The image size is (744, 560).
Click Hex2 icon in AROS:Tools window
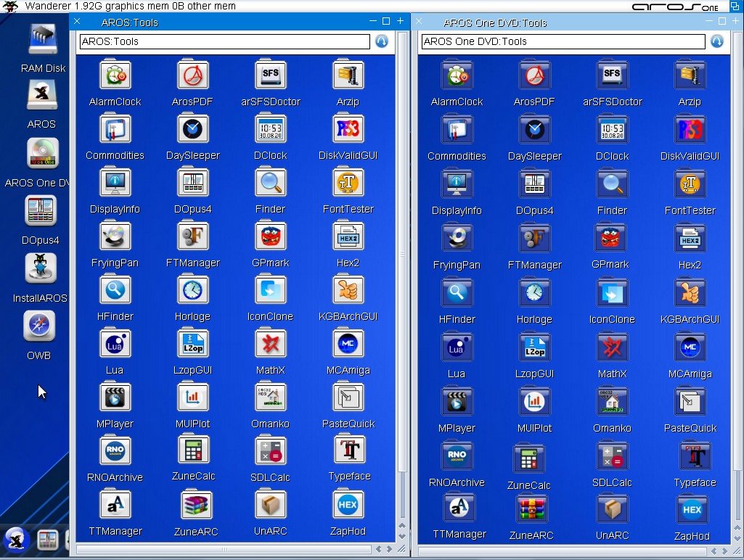click(x=348, y=236)
